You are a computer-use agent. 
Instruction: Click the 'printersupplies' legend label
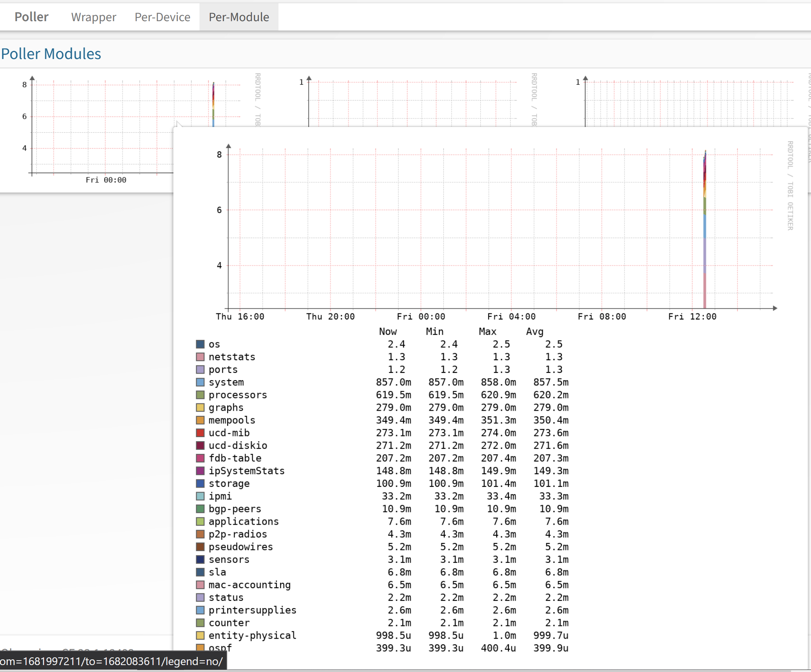click(252, 610)
